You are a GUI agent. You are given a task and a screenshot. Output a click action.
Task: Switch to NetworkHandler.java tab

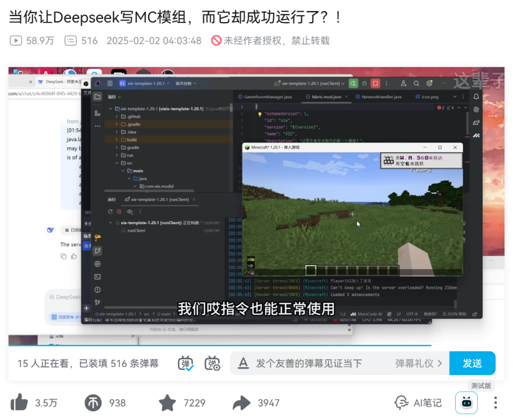point(378,97)
